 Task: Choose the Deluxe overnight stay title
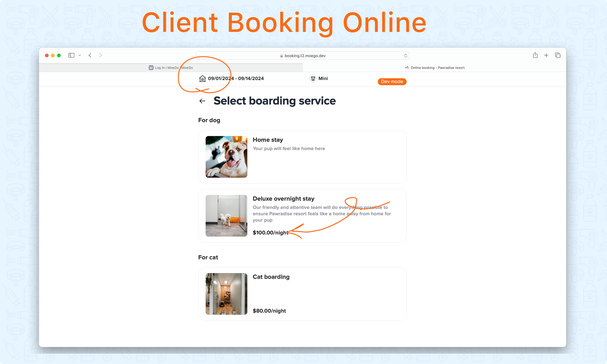tap(283, 199)
